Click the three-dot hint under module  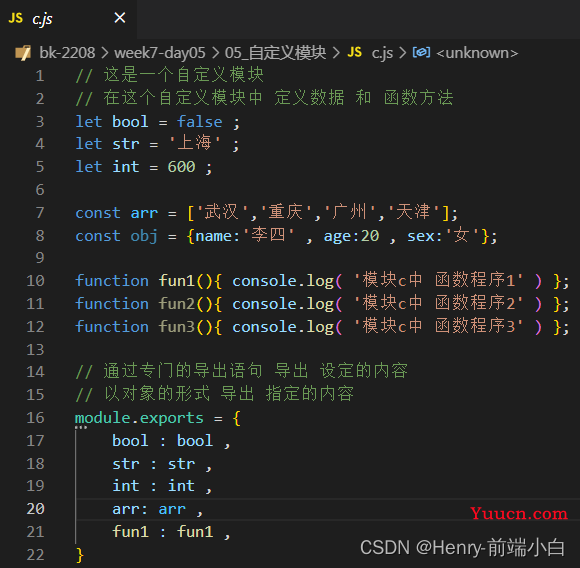tap(81, 428)
